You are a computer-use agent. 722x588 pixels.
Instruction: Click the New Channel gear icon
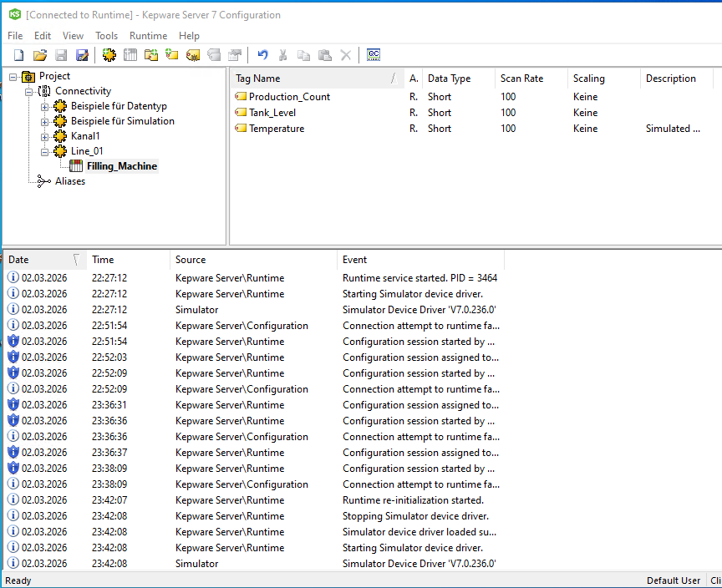click(109, 55)
